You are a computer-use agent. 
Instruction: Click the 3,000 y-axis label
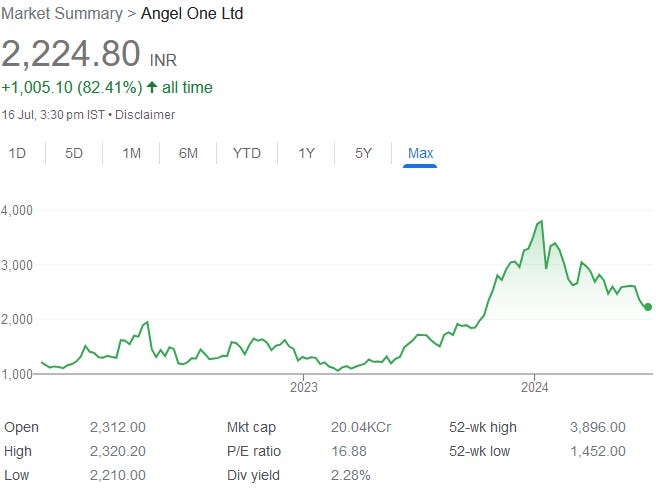tap(17, 265)
